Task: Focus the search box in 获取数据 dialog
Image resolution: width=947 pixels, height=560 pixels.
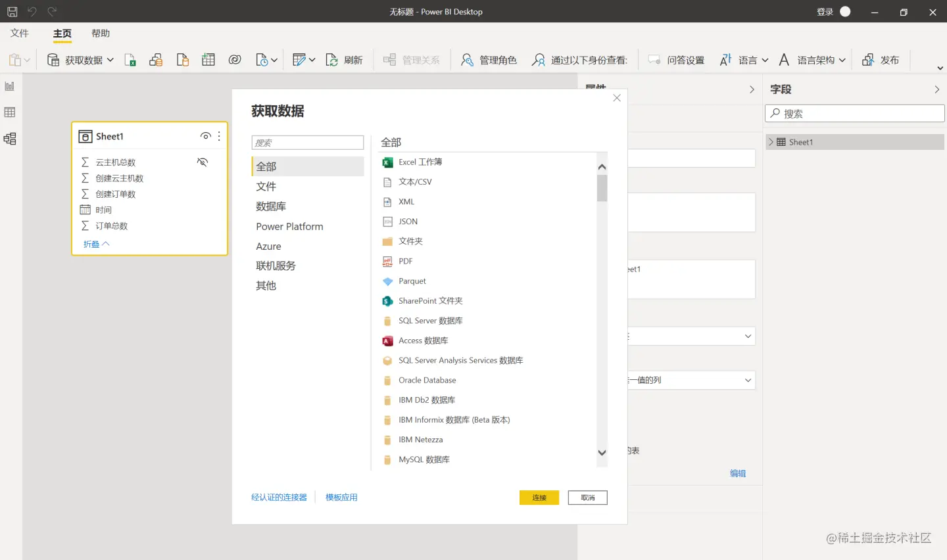Action: click(x=308, y=143)
